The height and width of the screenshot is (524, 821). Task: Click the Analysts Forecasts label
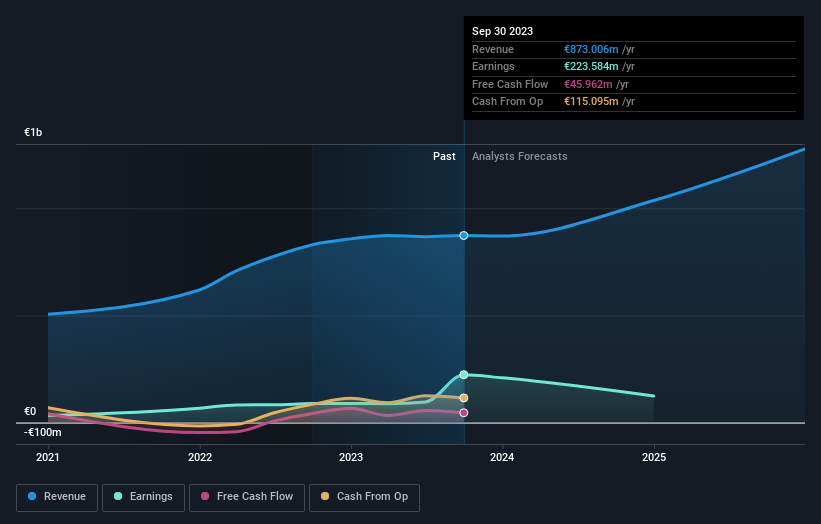pyautogui.click(x=519, y=157)
